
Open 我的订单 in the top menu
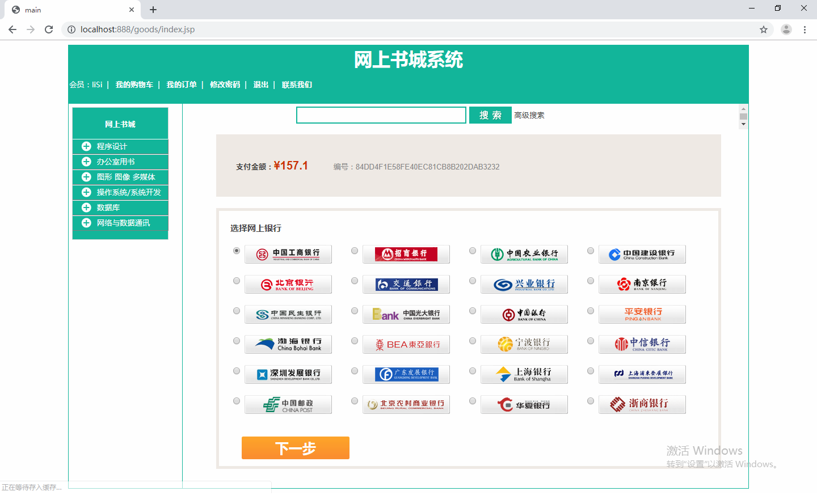coord(182,84)
